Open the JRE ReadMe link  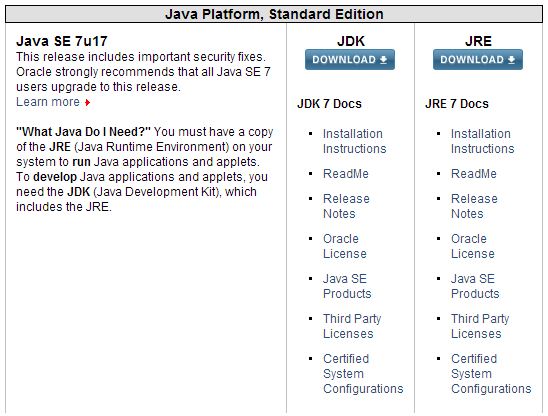[x=474, y=174]
